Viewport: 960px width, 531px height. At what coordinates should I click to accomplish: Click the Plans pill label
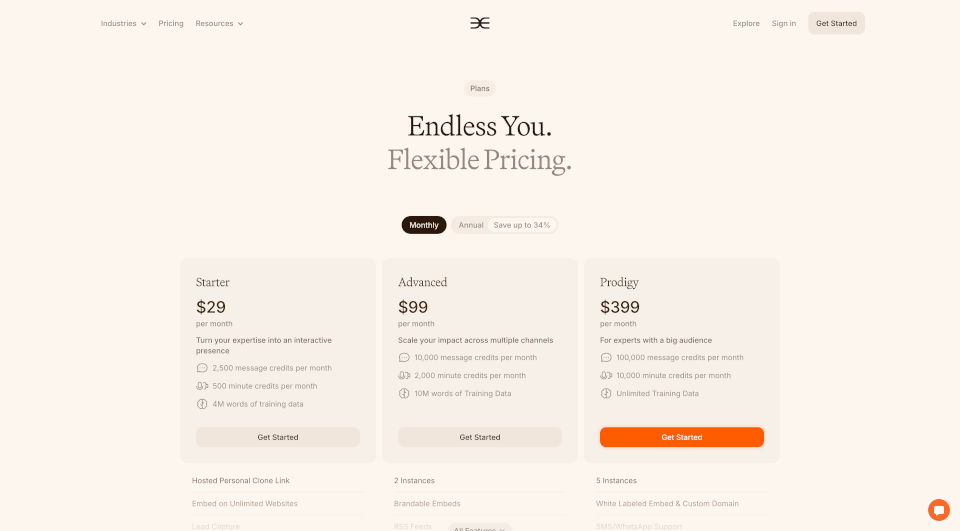click(479, 89)
